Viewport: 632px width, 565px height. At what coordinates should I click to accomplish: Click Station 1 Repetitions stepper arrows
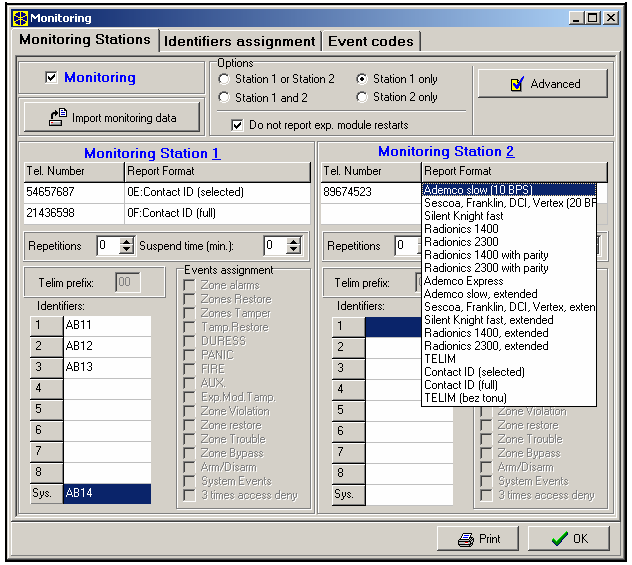[127, 245]
